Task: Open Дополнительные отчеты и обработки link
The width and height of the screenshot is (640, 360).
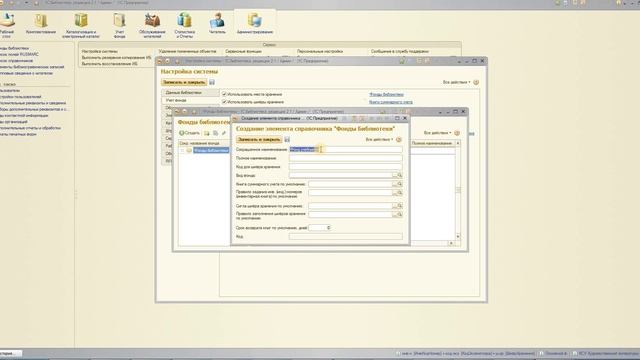Action: 30,128
